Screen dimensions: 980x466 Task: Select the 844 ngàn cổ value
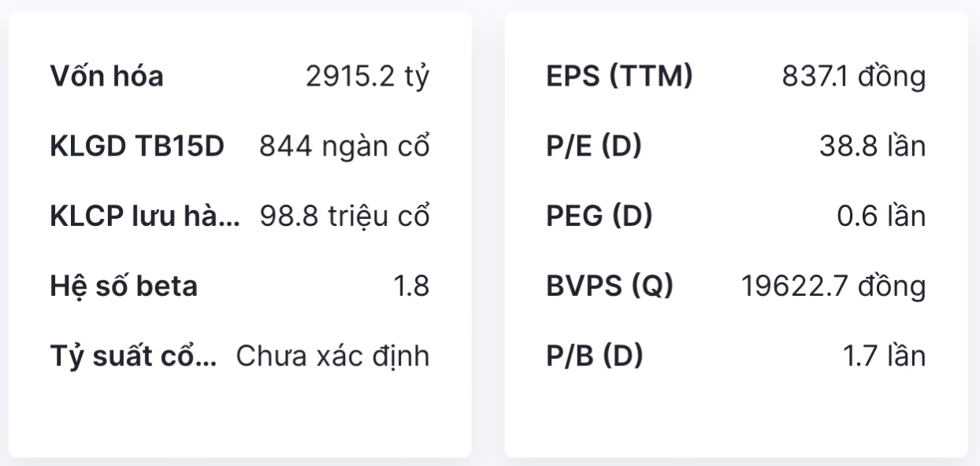344,146
